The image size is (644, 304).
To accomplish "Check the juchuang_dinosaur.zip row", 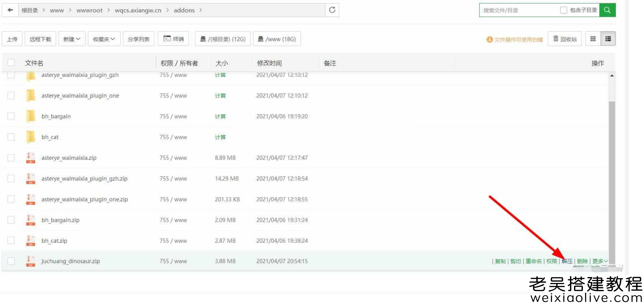I will (11, 261).
